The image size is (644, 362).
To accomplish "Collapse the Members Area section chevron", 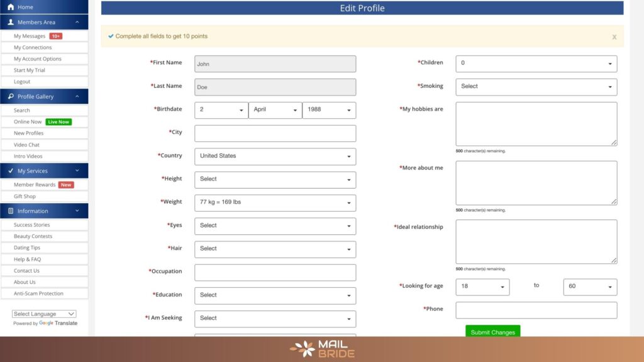I will tap(77, 22).
